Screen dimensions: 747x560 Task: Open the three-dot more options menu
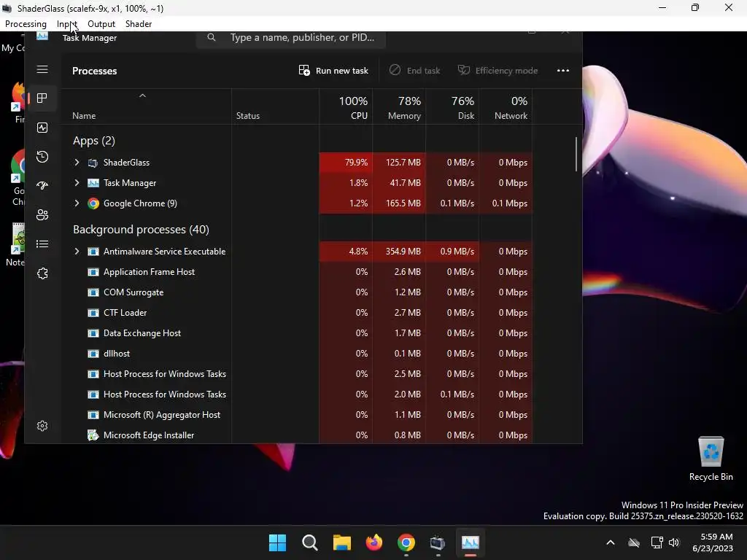click(x=563, y=71)
